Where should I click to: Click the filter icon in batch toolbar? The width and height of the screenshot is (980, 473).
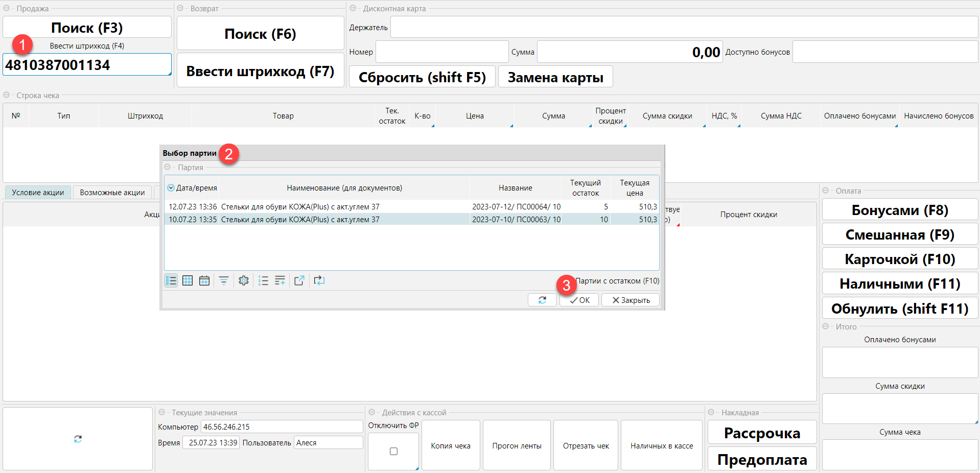tap(224, 280)
